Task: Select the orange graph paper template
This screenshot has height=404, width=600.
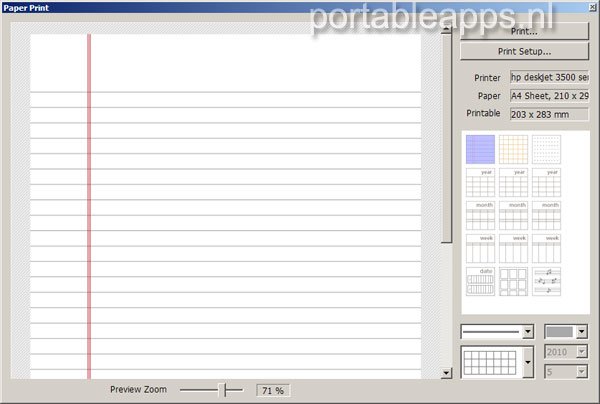Action: (x=513, y=149)
